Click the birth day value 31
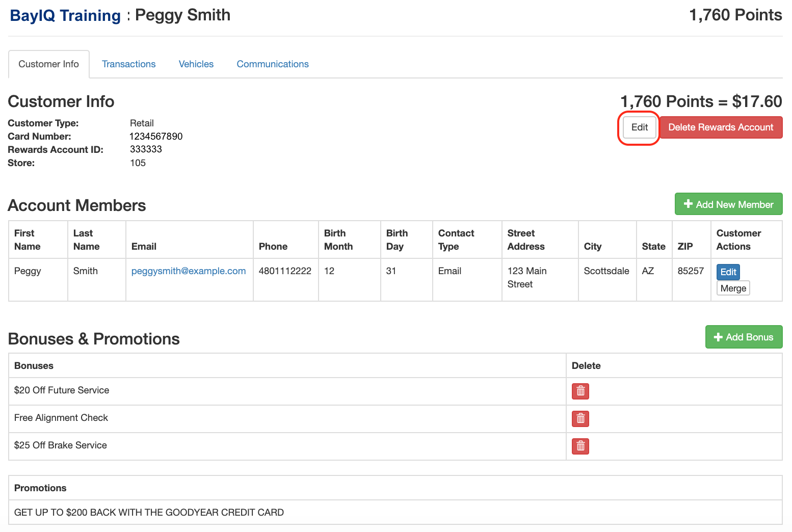792x532 pixels. pos(391,271)
